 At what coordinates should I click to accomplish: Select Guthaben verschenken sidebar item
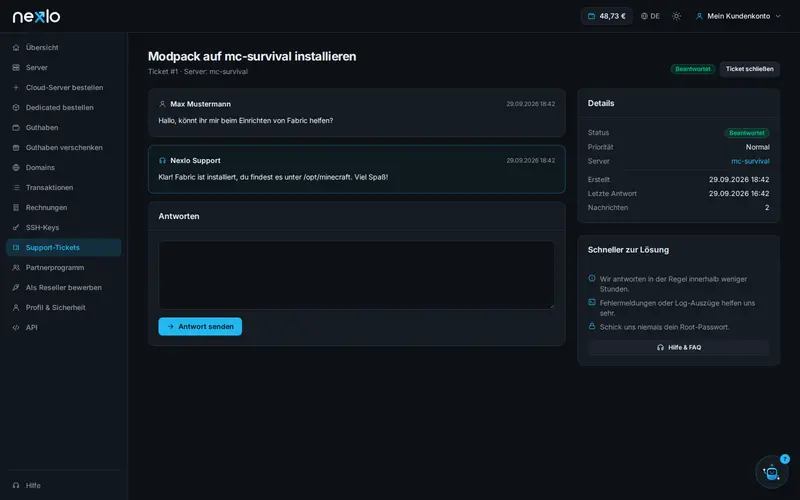point(64,147)
